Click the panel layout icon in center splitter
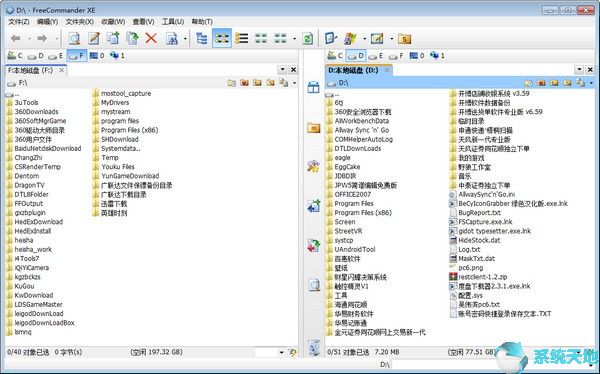 313,87
